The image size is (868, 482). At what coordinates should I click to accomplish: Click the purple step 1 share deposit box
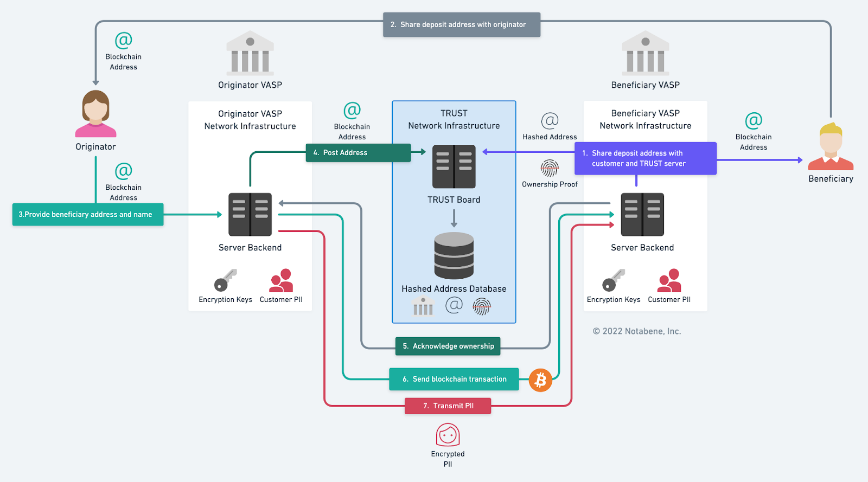point(645,158)
